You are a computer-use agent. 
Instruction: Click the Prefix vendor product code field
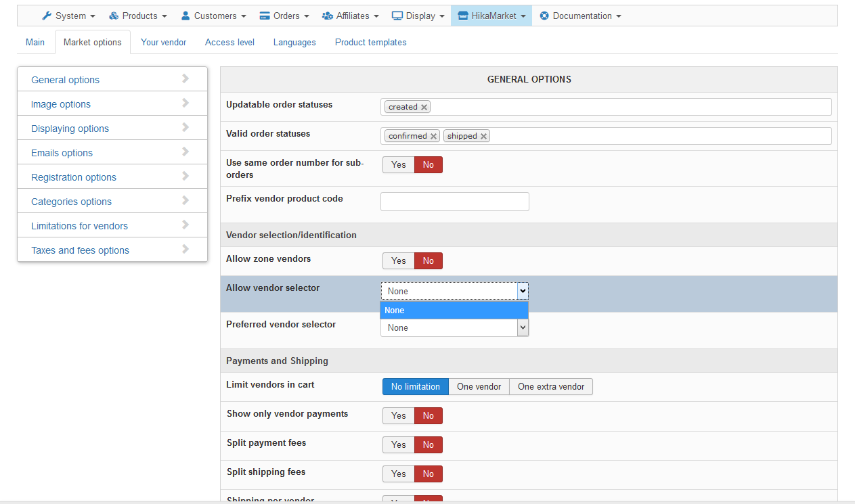click(454, 202)
